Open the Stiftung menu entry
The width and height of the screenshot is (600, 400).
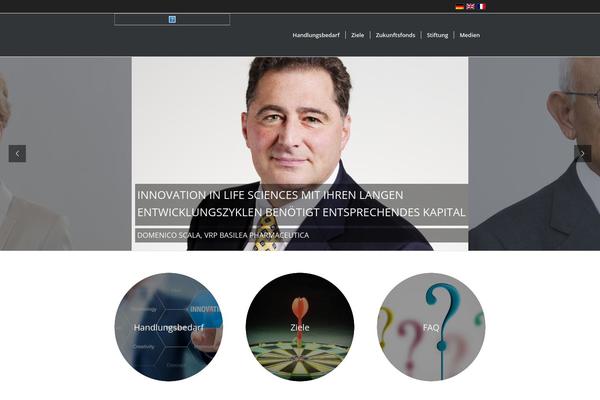(437, 35)
